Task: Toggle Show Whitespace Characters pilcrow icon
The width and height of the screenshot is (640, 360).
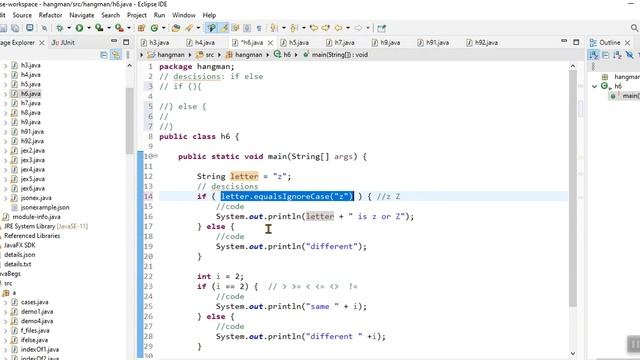Action: [259, 28]
